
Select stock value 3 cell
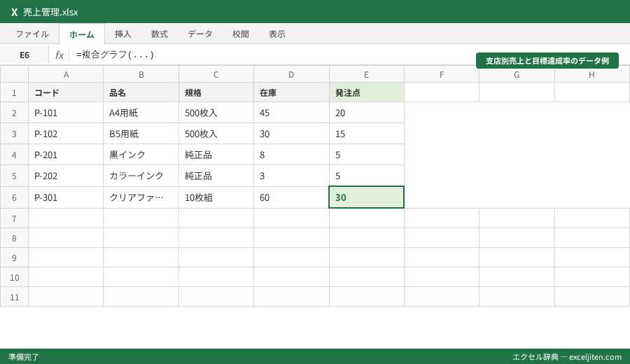291,176
